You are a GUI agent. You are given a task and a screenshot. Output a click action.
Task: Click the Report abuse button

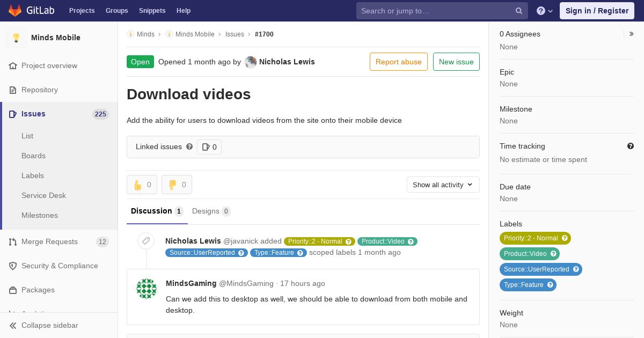(398, 62)
